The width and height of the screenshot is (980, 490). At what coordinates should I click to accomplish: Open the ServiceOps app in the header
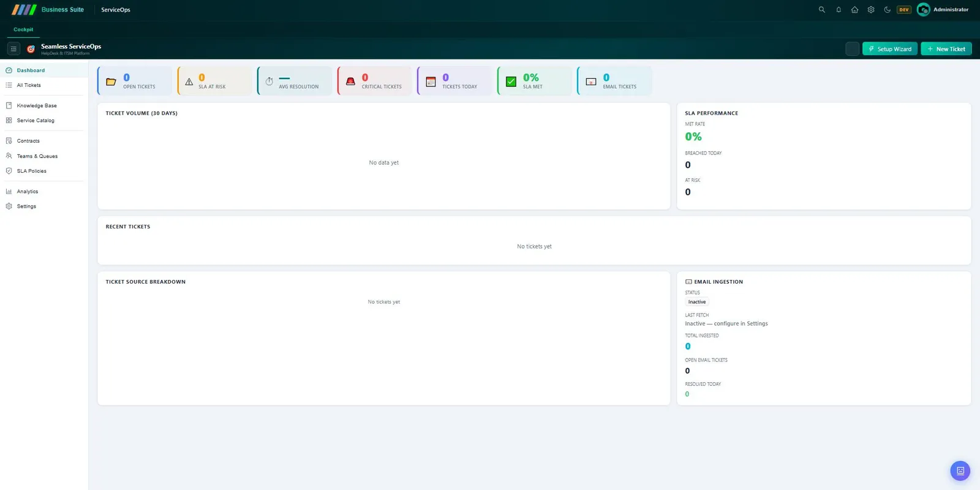coord(116,10)
